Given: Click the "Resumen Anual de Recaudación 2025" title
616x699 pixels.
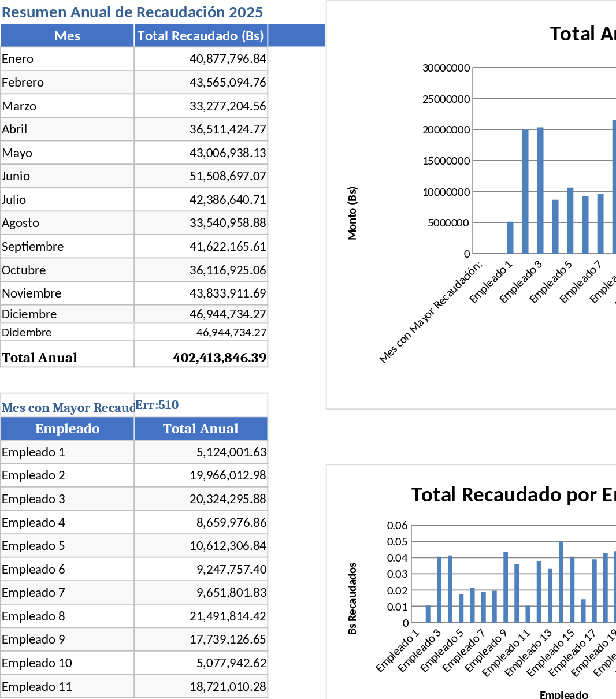Looking at the screenshot, I should [x=132, y=12].
